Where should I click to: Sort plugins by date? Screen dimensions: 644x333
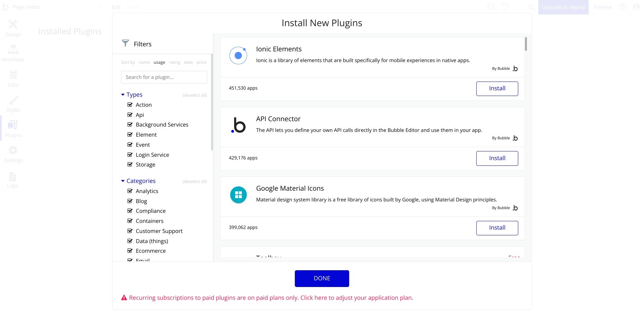coord(189,62)
